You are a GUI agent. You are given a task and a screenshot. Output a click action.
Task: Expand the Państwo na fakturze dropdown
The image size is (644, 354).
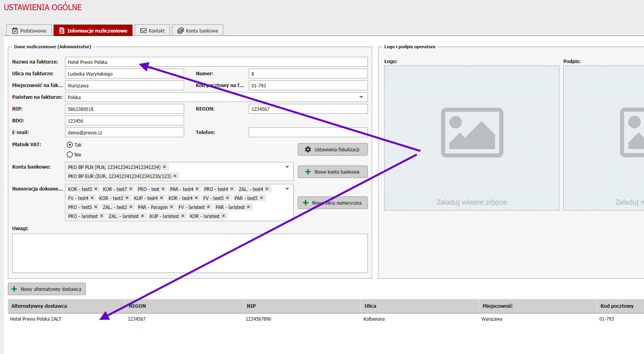coord(361,97)
